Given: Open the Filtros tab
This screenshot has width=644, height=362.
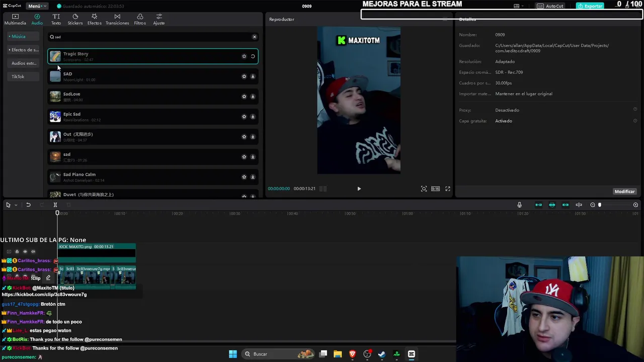Looking at the screenshot, I should click(140, 19).
